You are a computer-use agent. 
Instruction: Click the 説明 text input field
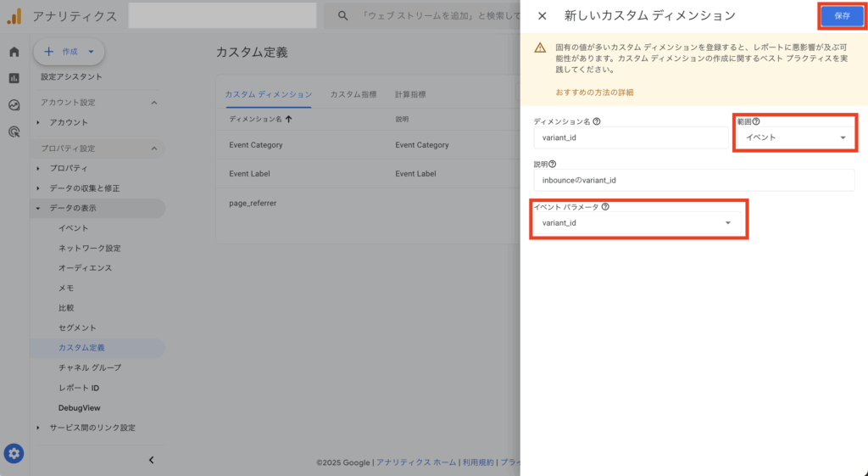[x=693, y=180]
